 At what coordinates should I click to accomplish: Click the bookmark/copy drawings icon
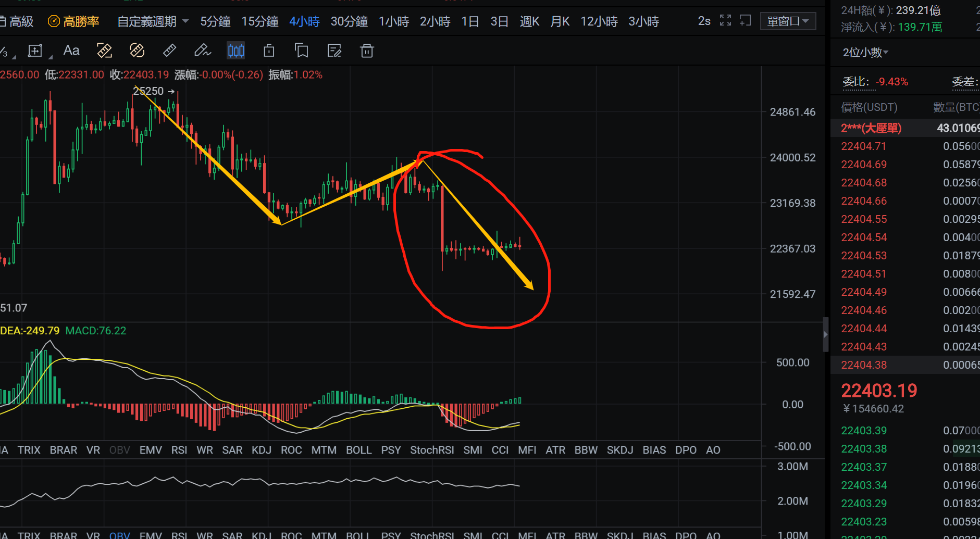(x=302, y=51)
